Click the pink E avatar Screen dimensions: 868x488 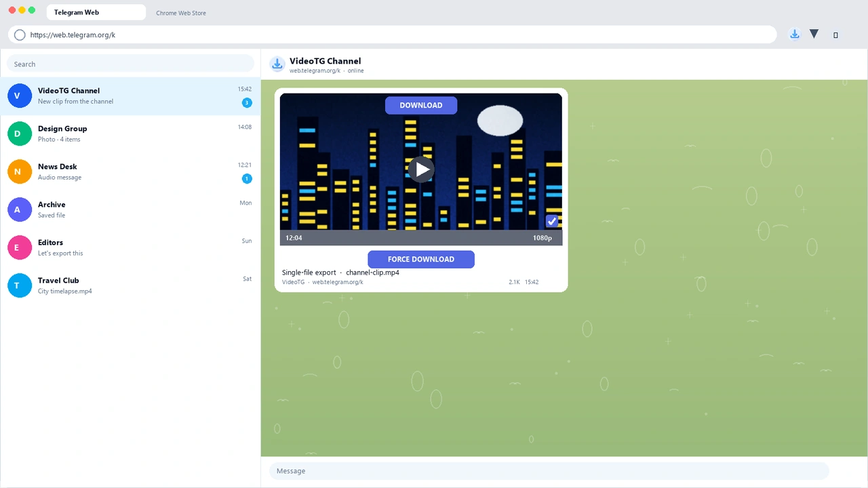point(20,247)
